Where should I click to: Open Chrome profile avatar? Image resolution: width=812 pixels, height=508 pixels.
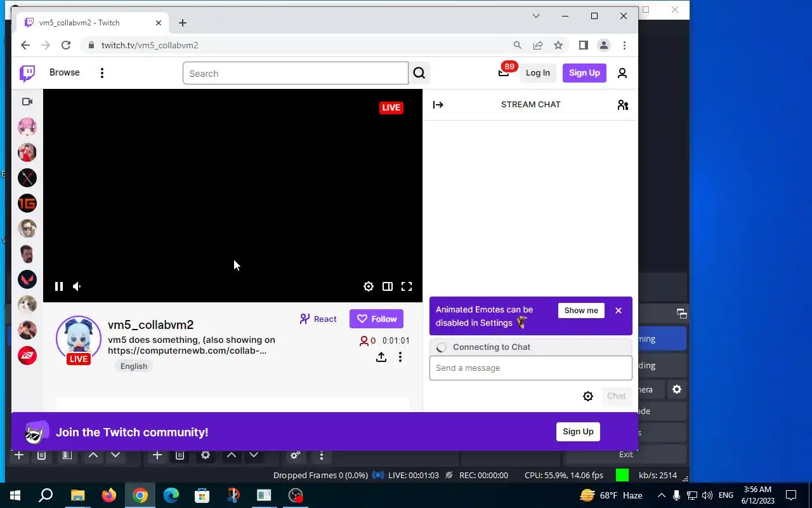pyautogui.click(x=604, y=45)
